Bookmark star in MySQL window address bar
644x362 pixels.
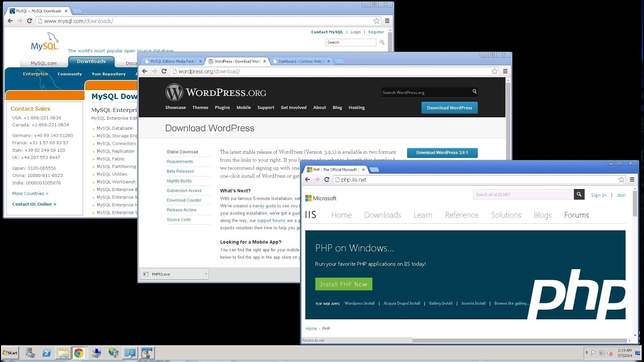(x=376, y=21)
